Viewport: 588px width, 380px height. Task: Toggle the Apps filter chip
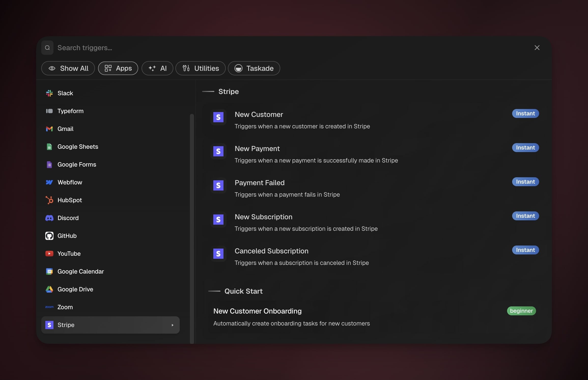point(118,68)
